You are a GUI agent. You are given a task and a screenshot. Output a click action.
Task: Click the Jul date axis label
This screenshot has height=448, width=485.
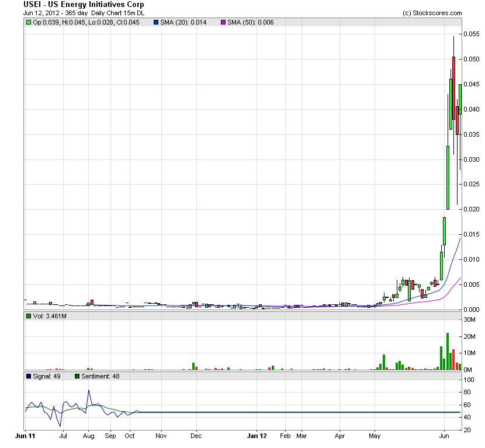pos(63,436)
